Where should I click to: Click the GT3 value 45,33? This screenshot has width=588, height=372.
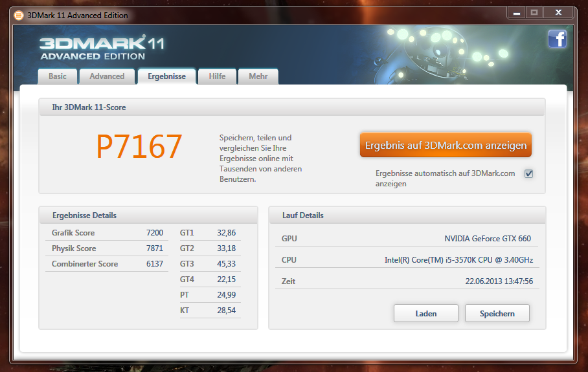[227, 264]
